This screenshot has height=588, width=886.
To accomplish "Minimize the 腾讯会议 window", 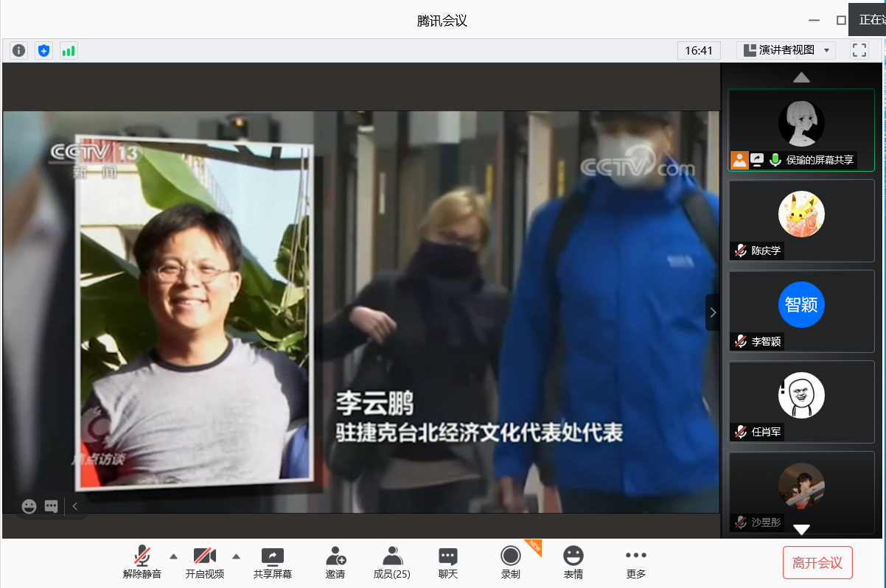I will point(814,21).
